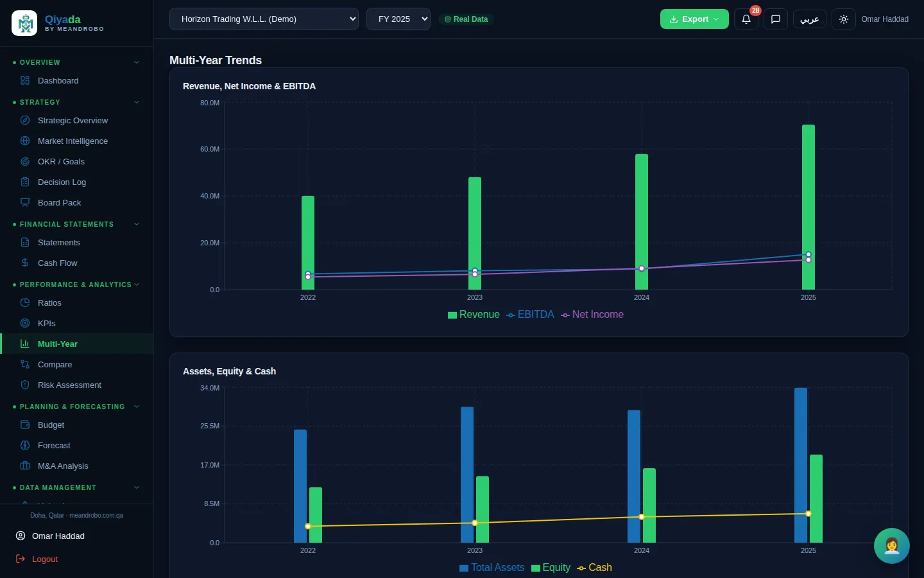Switch language with the Arabic button
Viewport: 924px width, 578px height.
coord(810,19)
